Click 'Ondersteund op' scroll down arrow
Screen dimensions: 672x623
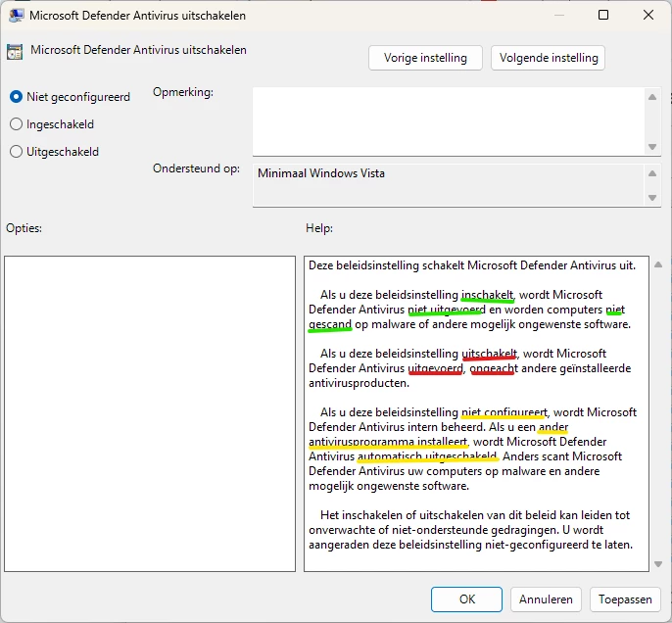point(652,198)
